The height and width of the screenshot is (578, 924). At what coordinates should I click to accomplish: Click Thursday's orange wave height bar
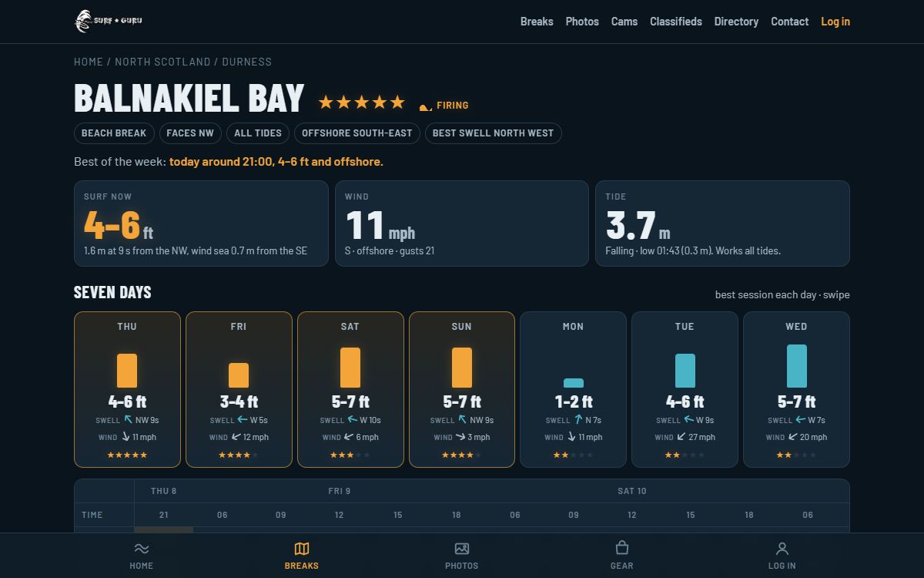[x=127, y=371]
